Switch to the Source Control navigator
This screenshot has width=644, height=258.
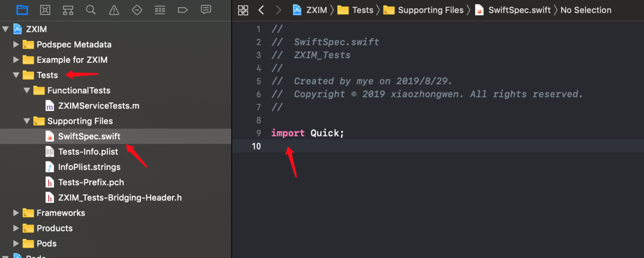point(45,10)
